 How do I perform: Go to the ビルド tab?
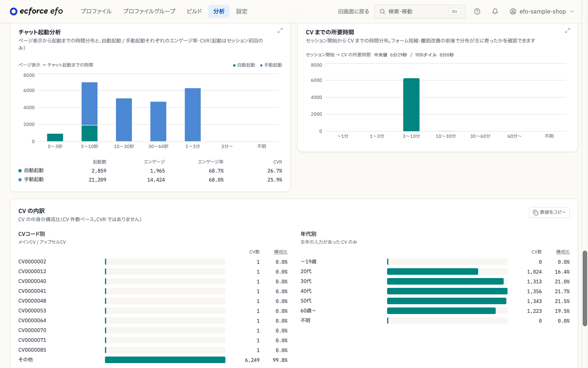tap(194, 11)
